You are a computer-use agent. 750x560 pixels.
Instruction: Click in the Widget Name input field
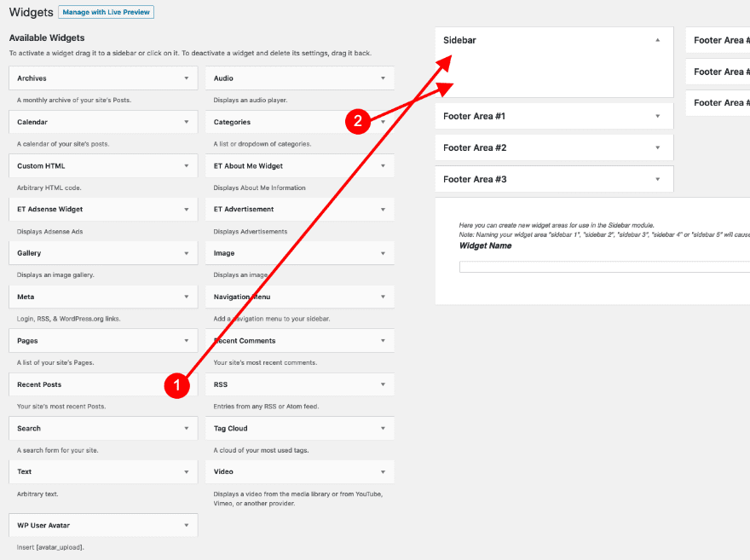[603, 267]
